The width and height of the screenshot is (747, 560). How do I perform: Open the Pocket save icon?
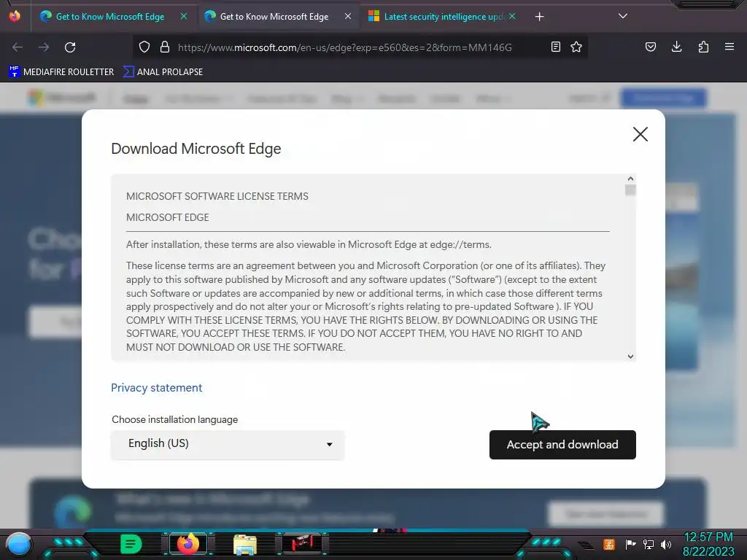(x=651, y=47)
